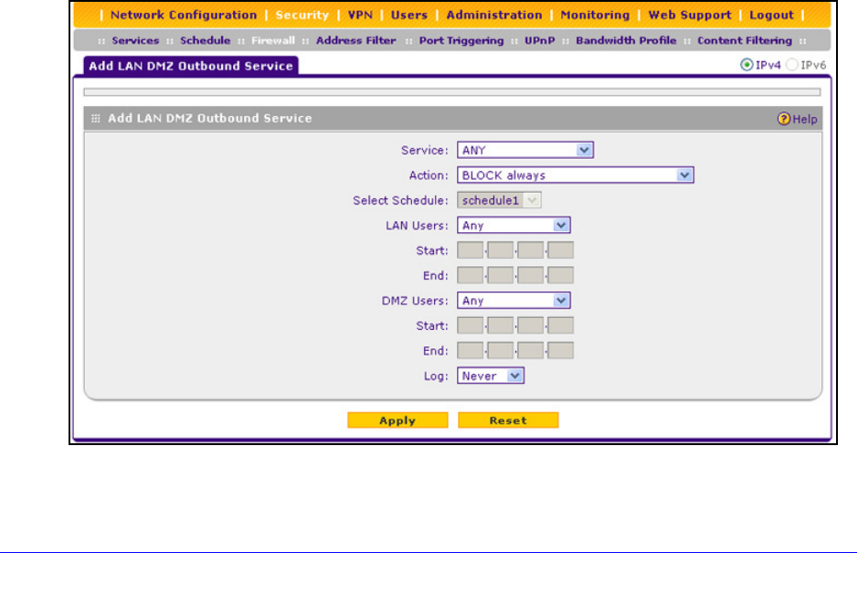Click last octet of LAN Users End address
This screenshot has height=616, width=858.
(x=560, y=275)
